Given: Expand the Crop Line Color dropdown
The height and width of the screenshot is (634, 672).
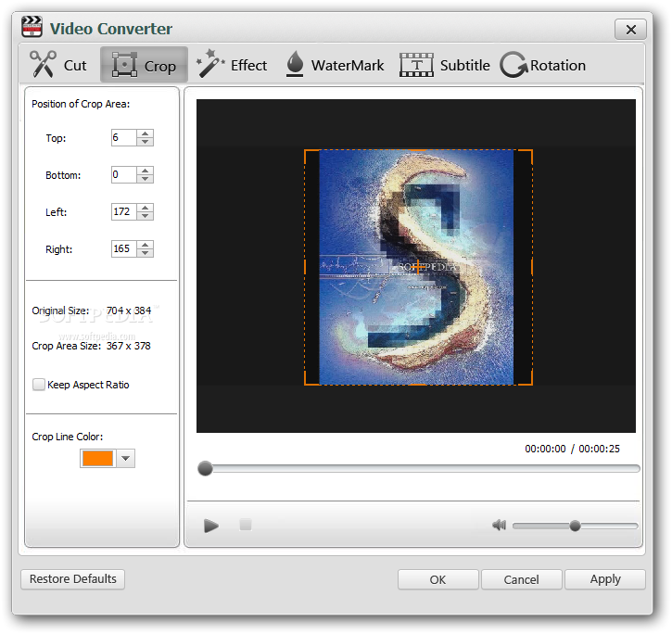Looking at the screenshot, I should pos(125,458).
